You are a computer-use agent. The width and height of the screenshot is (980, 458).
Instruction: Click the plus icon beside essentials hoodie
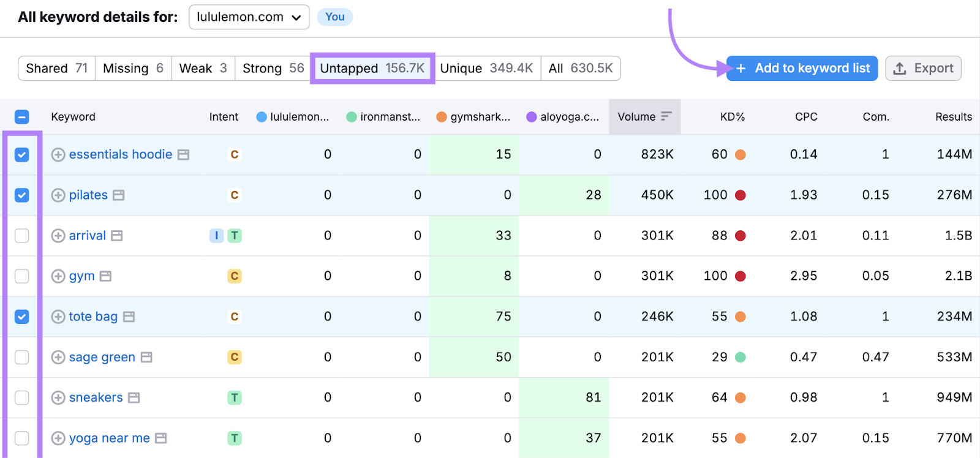point(58,155)
